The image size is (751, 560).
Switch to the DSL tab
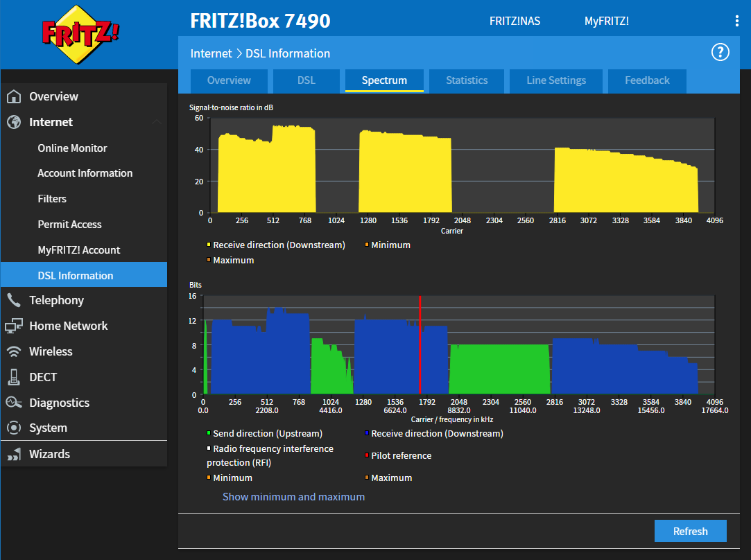pyautogui.click(x=307, y=80)
